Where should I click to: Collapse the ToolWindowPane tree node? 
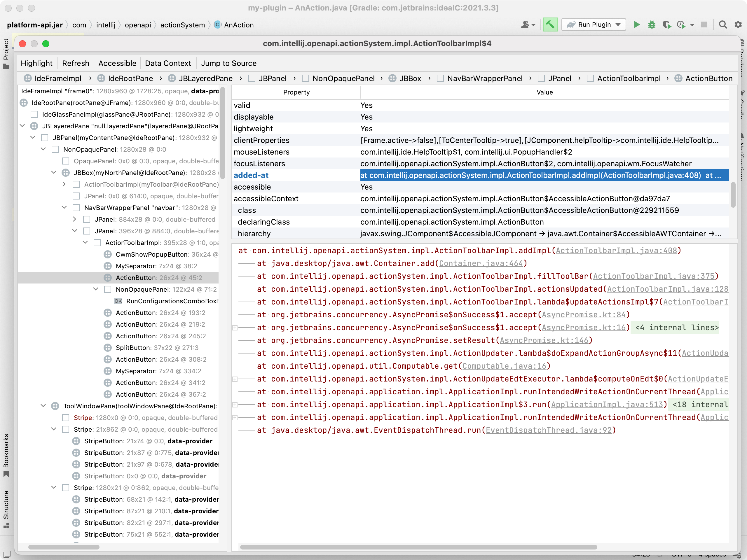coord(43,406)
